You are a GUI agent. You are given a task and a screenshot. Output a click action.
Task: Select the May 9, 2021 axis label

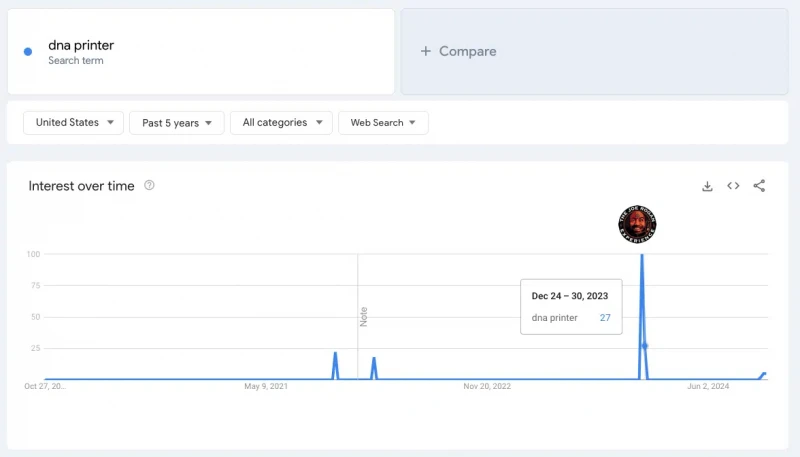[x=266, y=386]
